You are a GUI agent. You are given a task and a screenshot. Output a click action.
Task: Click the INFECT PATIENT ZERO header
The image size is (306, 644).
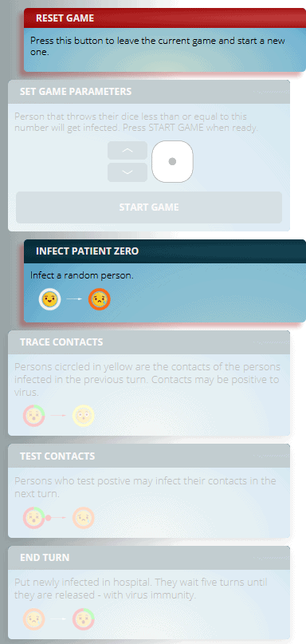[164, 251]
